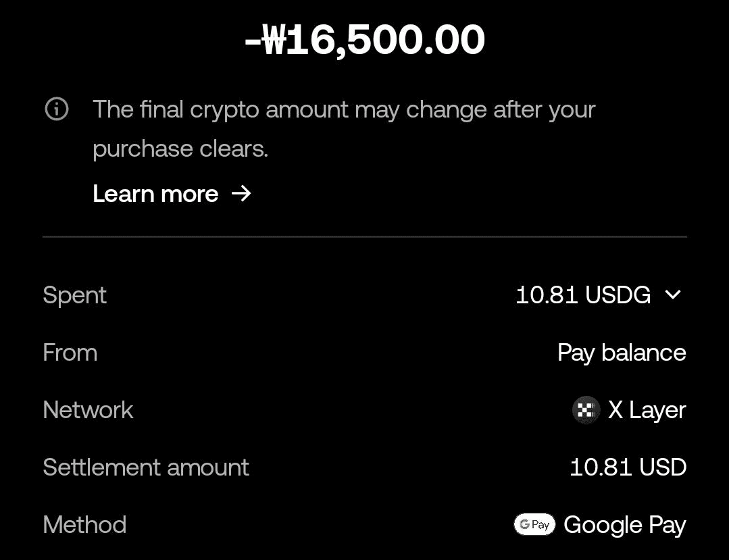This screenshot has height=560, width=729.
Task: Click the Spent row label
Action: [75, 296]
